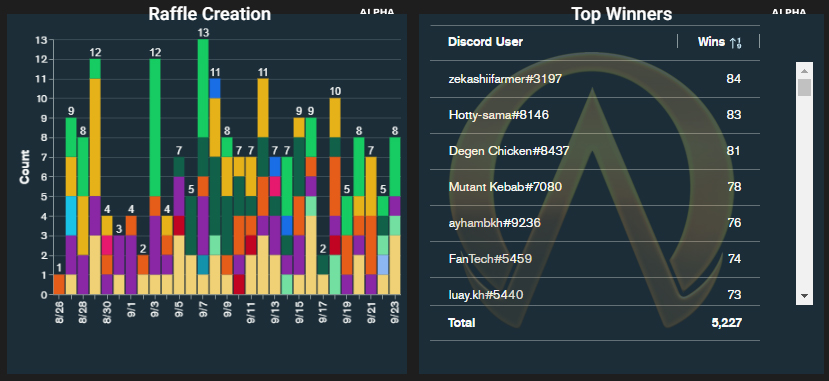Viewport: 829px width, 381px height.
Task: Click the 9/23 bar's green top segment
Action: (x=395, y=167)
